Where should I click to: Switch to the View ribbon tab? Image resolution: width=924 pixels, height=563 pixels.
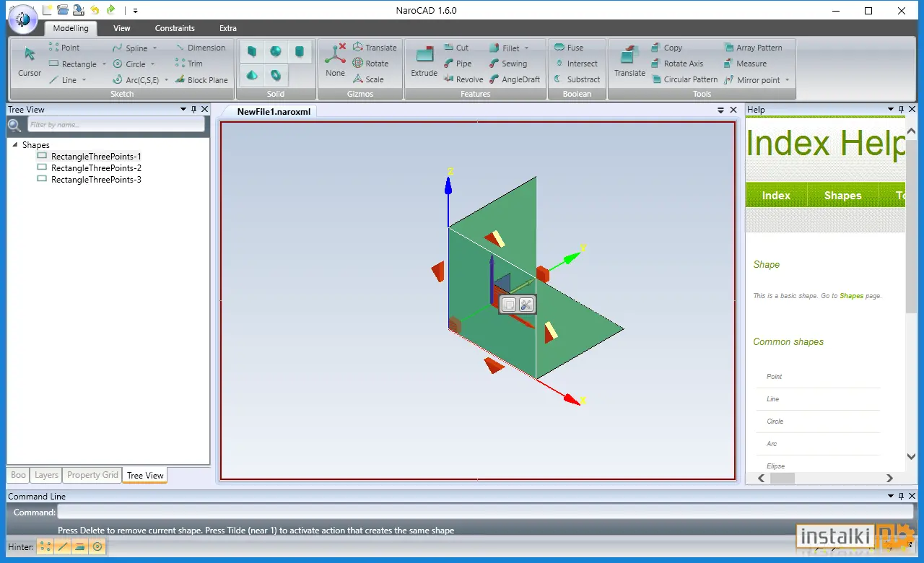coord(122,28)
